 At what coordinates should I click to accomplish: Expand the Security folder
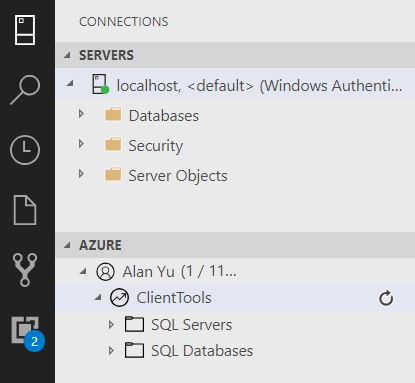coord(81,144)
